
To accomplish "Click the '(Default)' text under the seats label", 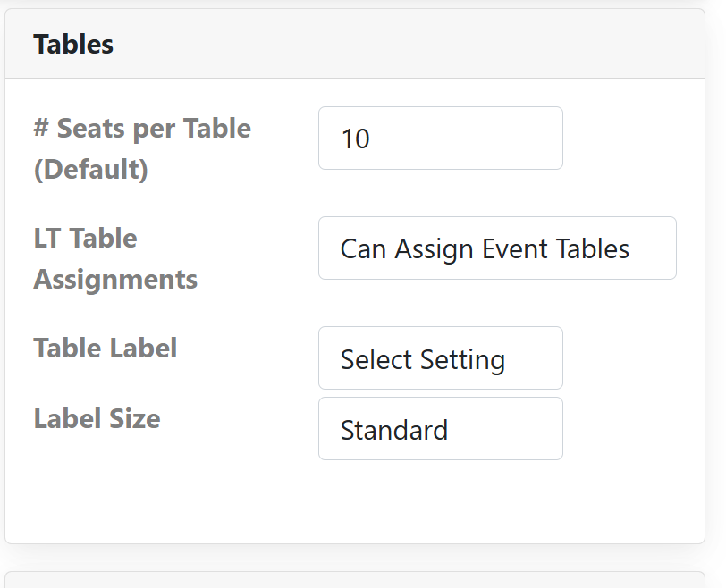I will [90, 169].
